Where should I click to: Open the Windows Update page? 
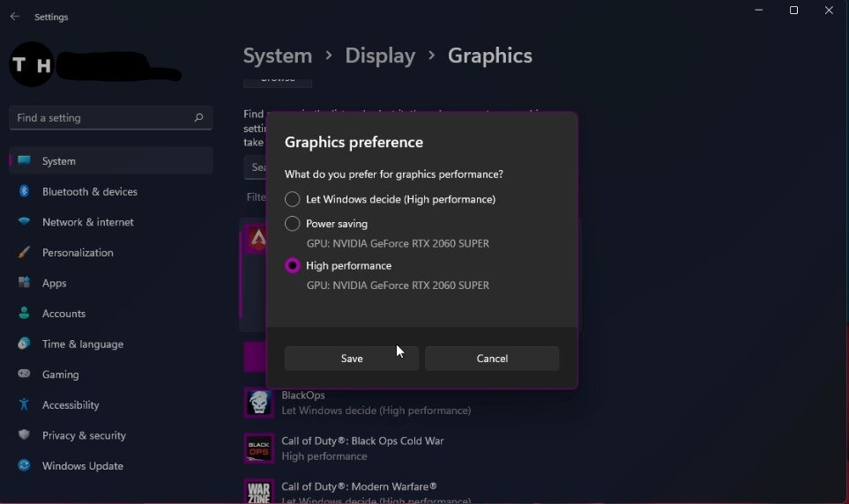(x=111, y=465)
